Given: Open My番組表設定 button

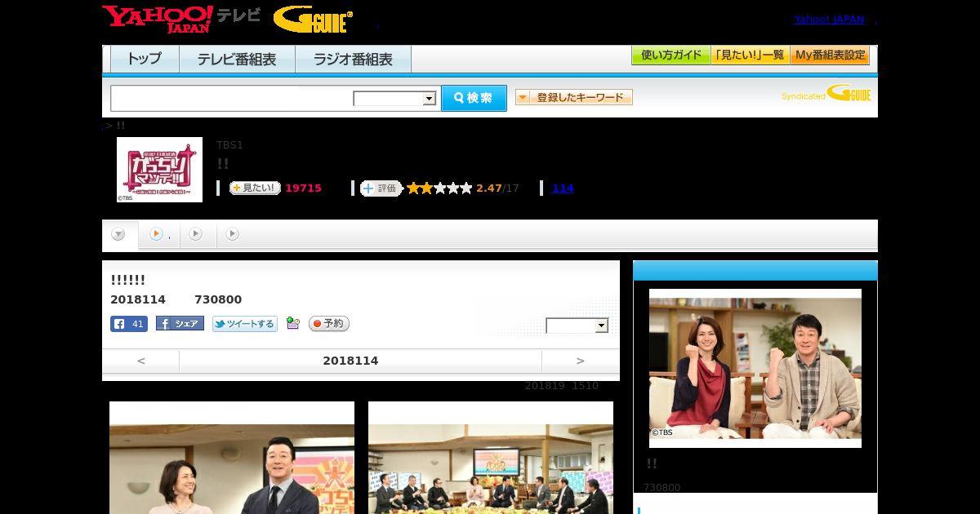Looking at the screenshot, I should [830, 55].
